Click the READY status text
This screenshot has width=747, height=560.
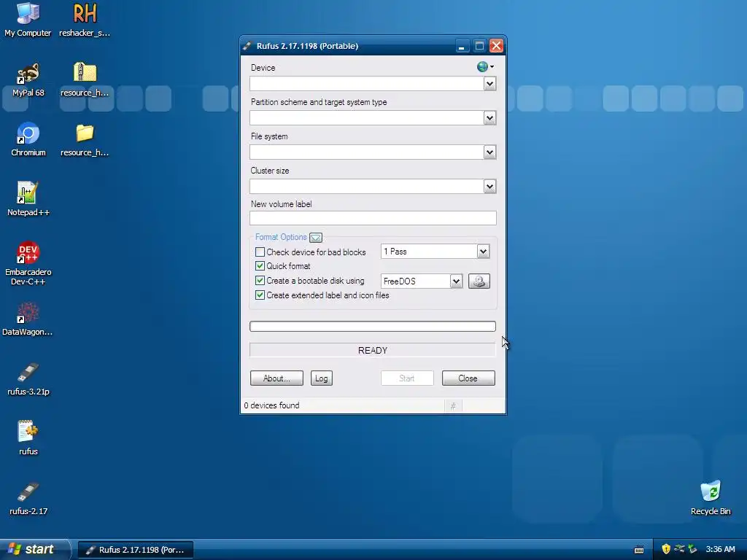coord(373,351)
